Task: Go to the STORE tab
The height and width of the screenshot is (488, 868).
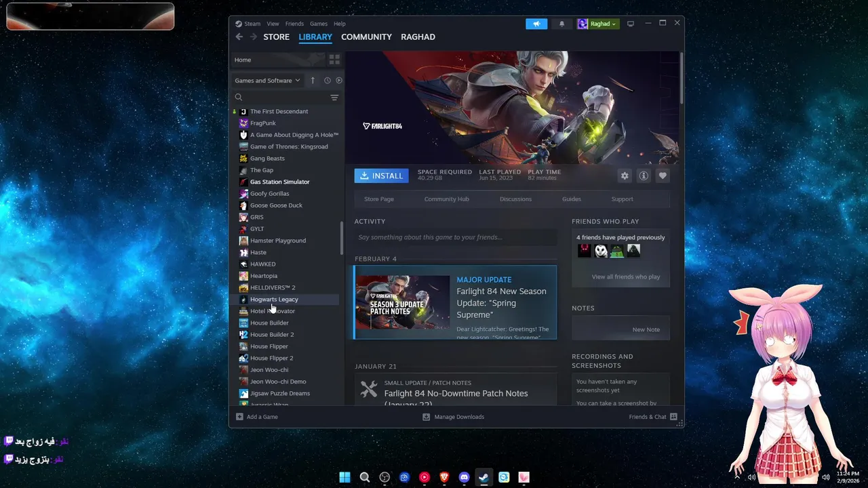Action: click(276, 37)
